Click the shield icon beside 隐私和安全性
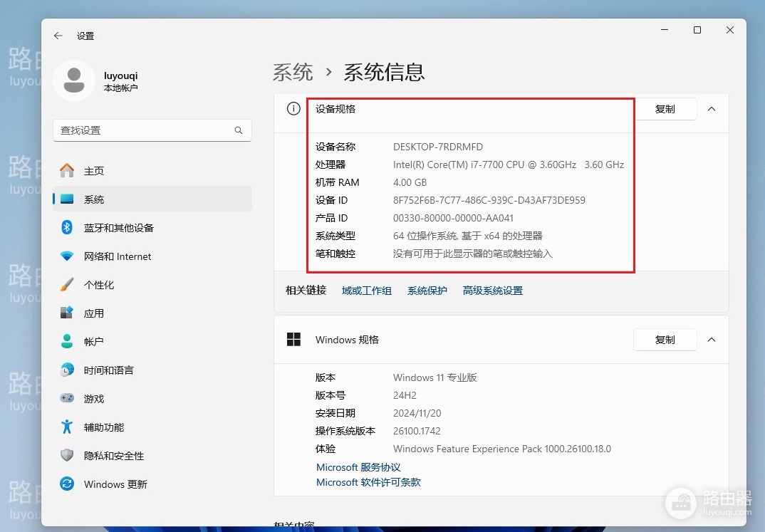765x532 pixels. point(67,455)
